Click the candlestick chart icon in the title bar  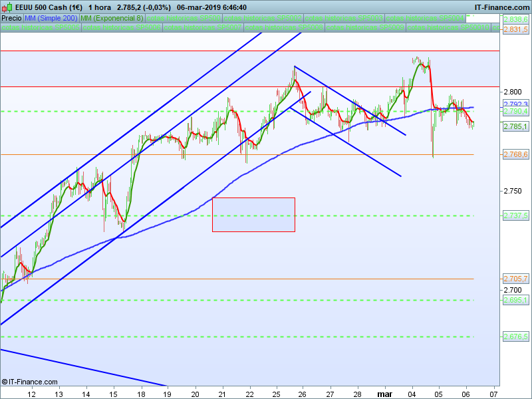pos(7,7)
